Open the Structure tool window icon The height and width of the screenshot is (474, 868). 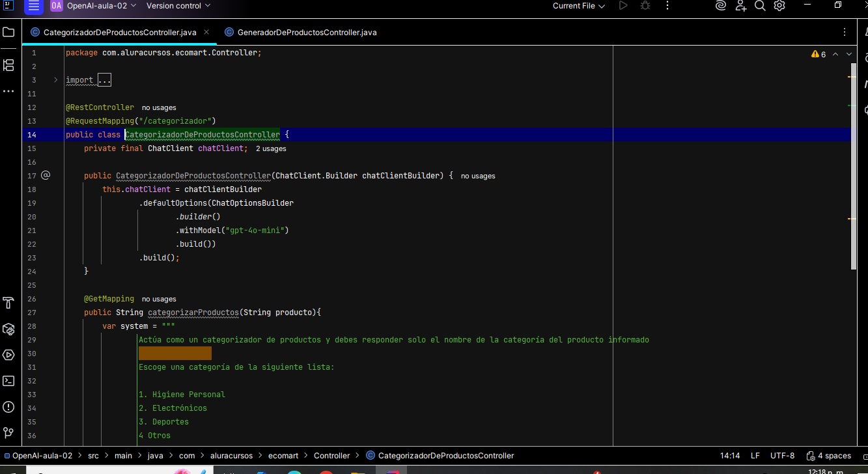click(8, 64)
